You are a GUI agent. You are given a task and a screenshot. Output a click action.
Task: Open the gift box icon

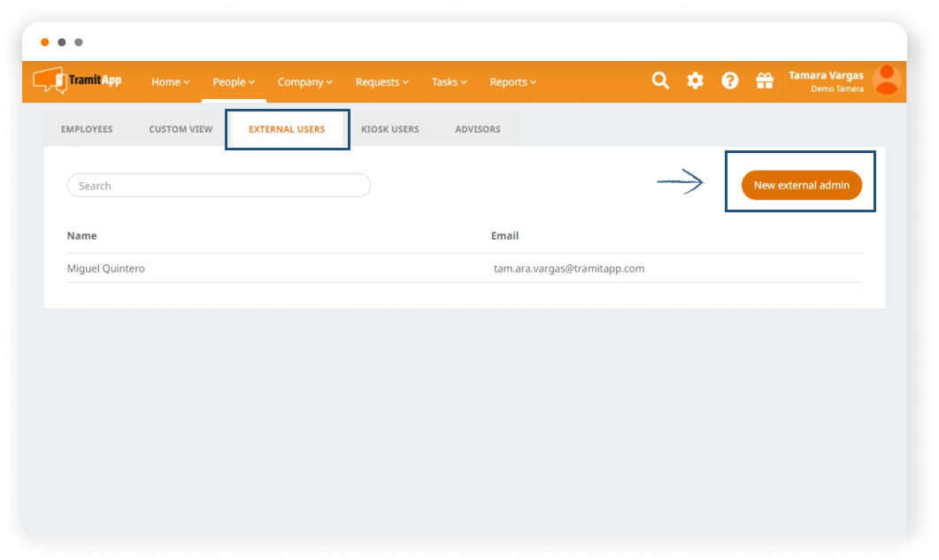(x=764, y=81)
